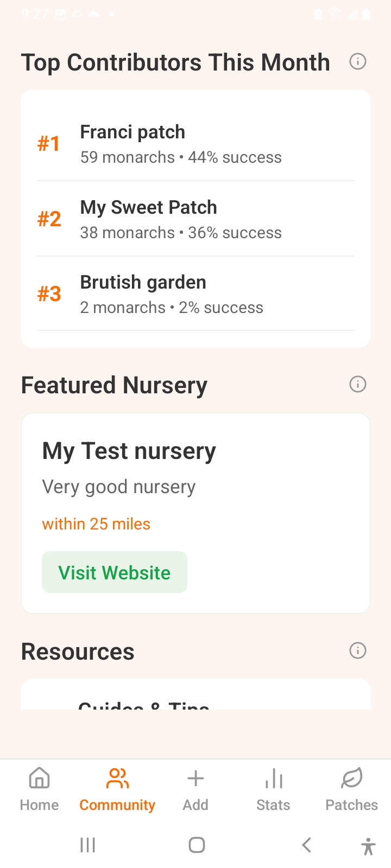Tap info icon beside Resources heading
Viewport: 391px width, 868px height.
pyautogui.click(x=357, y=650)
